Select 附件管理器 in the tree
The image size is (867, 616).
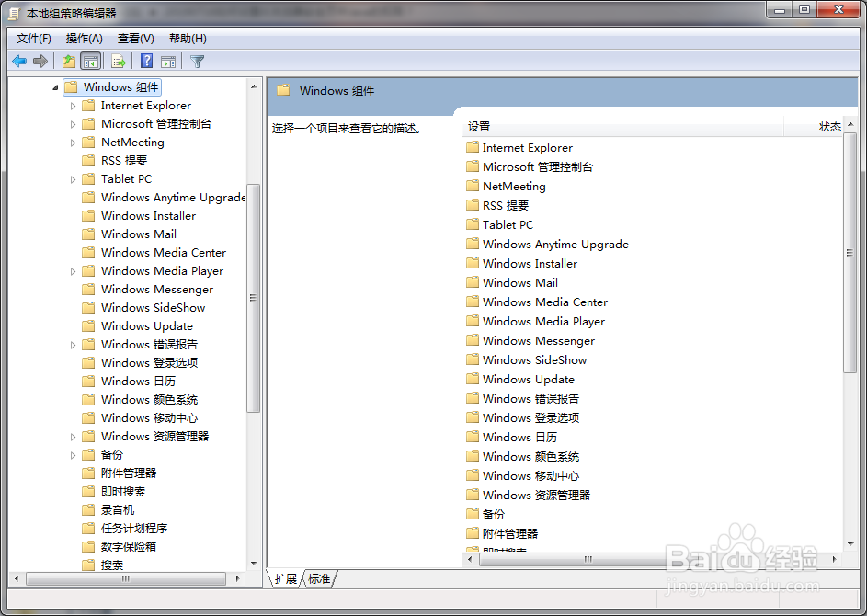129,473
